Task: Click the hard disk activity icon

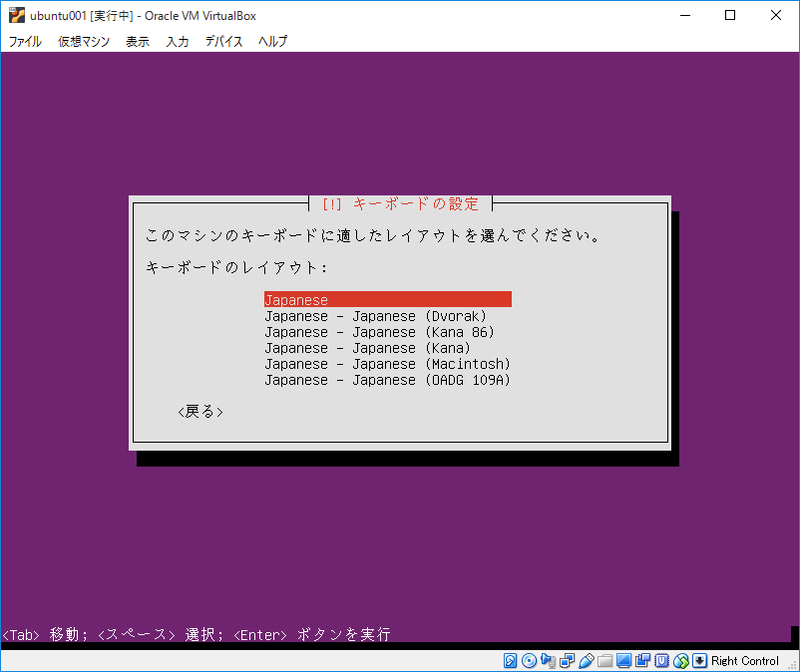Action: (510, 661)
